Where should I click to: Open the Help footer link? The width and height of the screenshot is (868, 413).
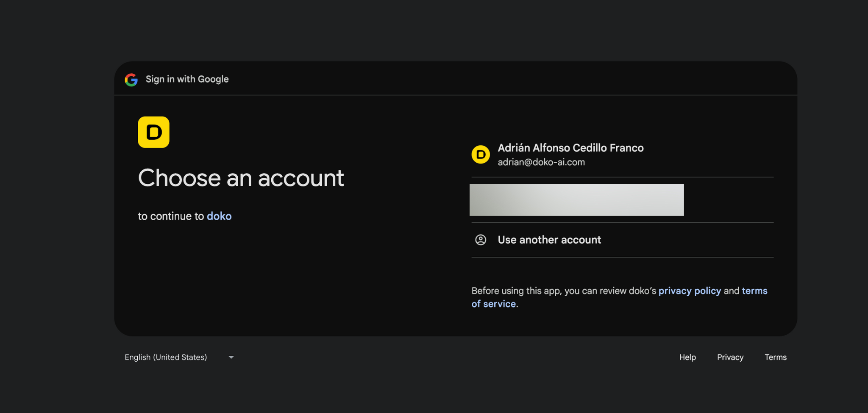click(x=687, y=357)
